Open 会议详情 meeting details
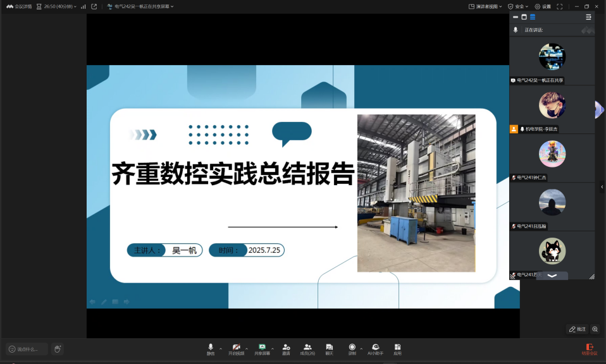This screenshot has height=364, width=606. click(19, 6)
